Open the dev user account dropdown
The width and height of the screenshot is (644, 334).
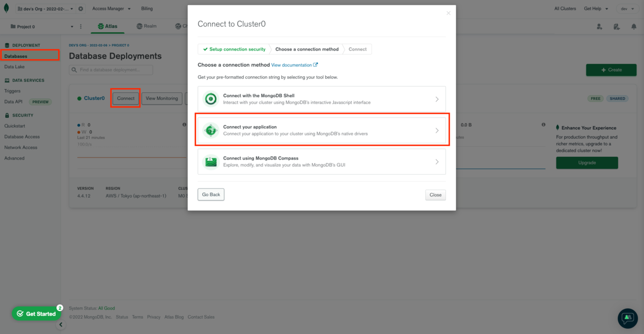click(x=627, y=9)
